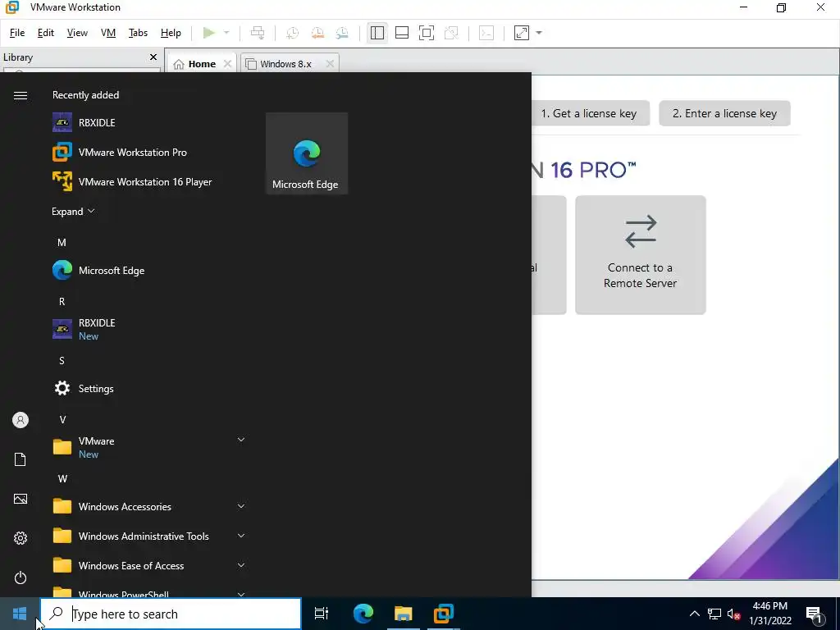The width and height of the screenshot is (840, 630).
Task: Open Settings gear in Start sidebar
Action: pyautogui.click(x=21, y=538)
